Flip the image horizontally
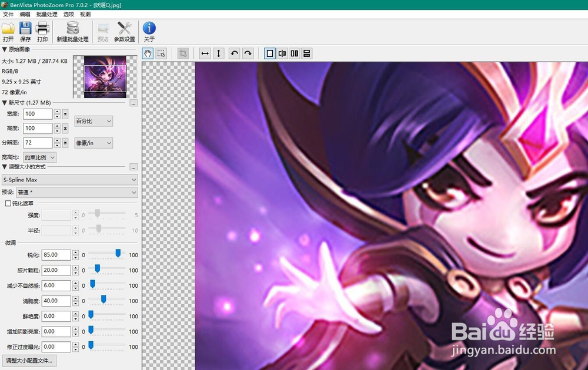 coord(205,53)
